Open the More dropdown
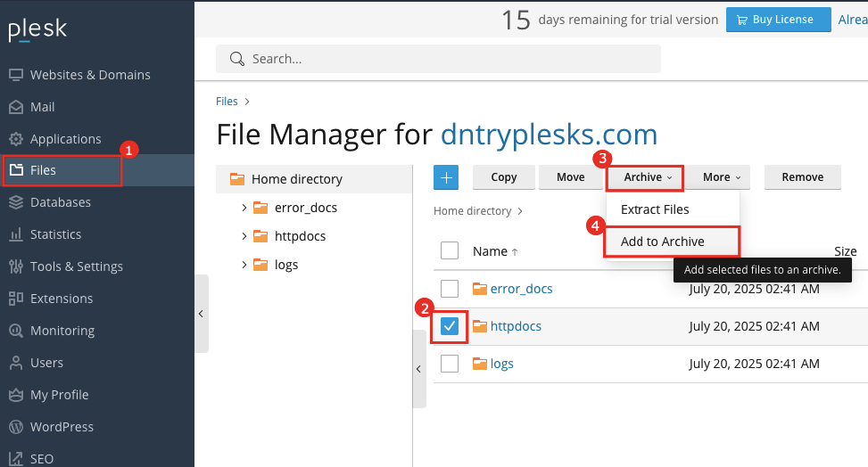This screenshot has height=467, width=868. (722, 177)
